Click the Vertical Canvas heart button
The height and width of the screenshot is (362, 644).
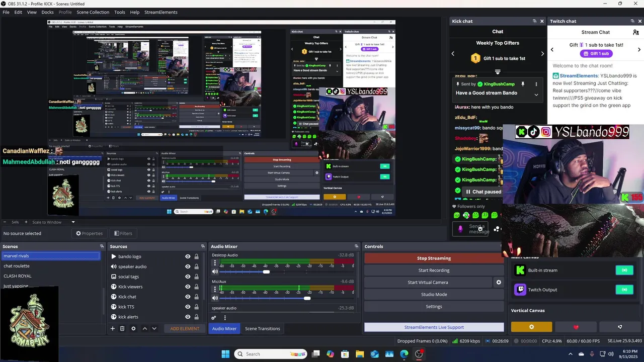click(x=576, y=327)
